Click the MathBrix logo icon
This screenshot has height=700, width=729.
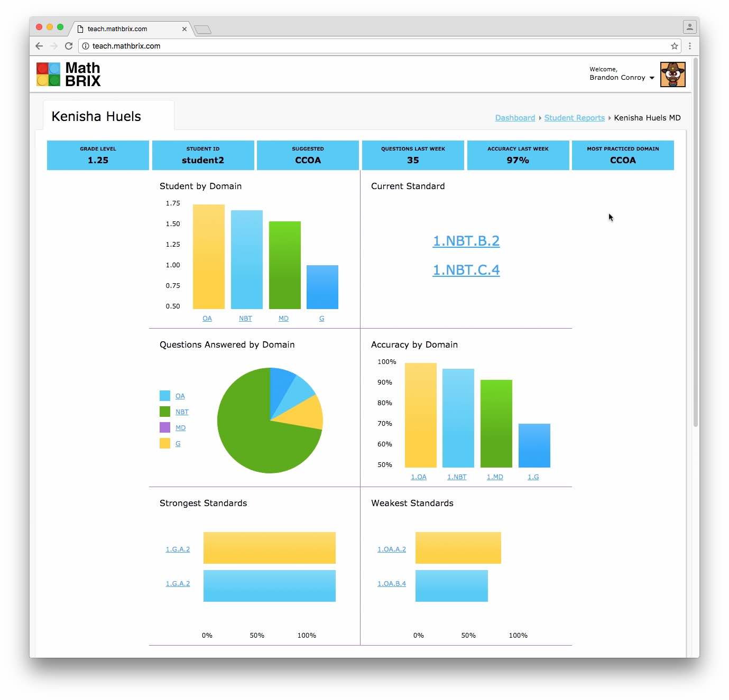(48, 74)
